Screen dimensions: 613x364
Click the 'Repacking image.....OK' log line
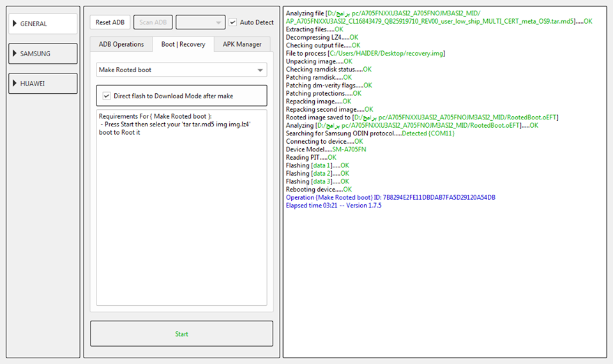[x=318, y=102]
